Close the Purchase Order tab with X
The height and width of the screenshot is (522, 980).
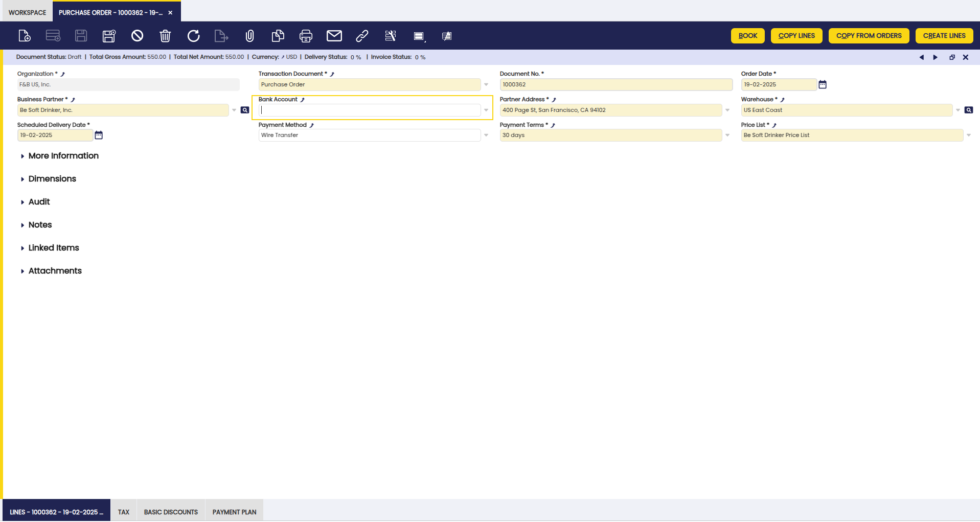click(x=170, y=13)
